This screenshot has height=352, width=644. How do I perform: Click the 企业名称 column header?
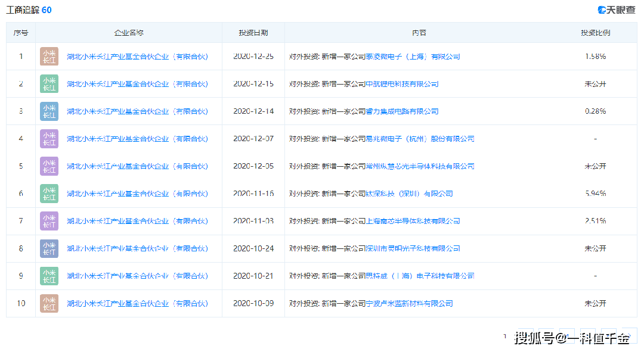click(129, 33)
